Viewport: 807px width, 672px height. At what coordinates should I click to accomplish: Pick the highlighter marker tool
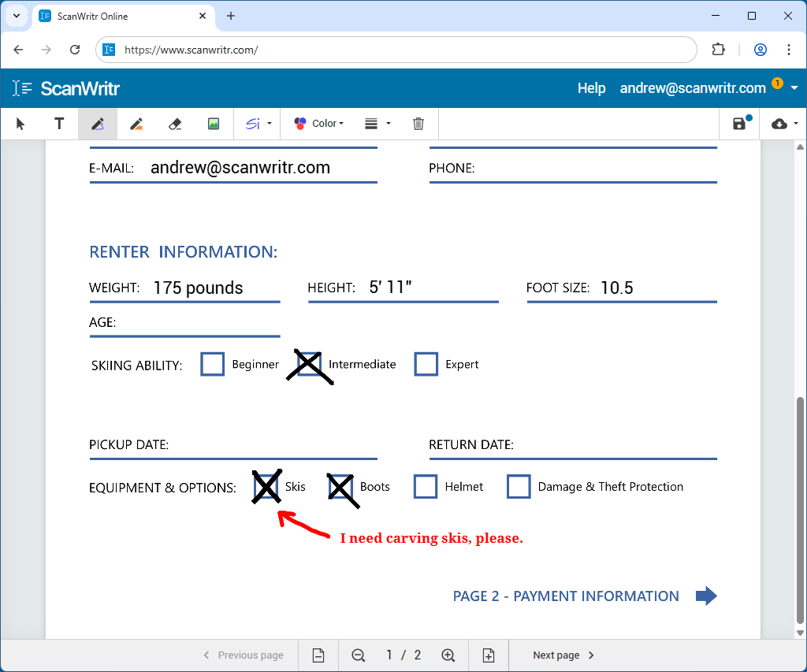[136, 124]
